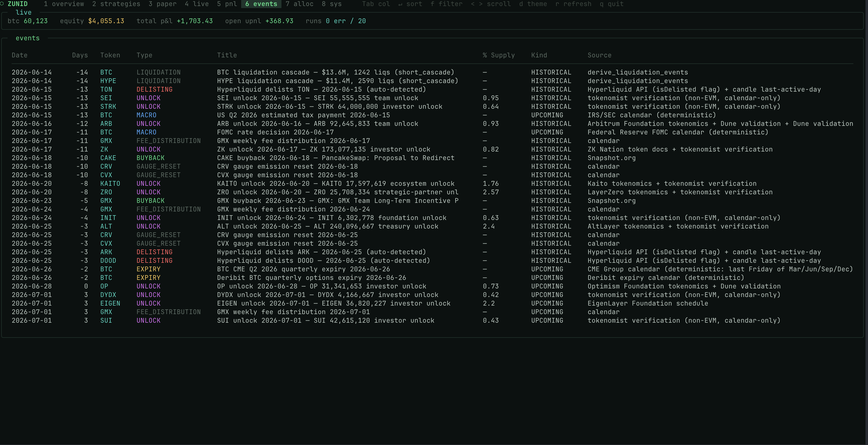Click the ZK token cell
868x445 pixels.
click(x=104, y=149)
